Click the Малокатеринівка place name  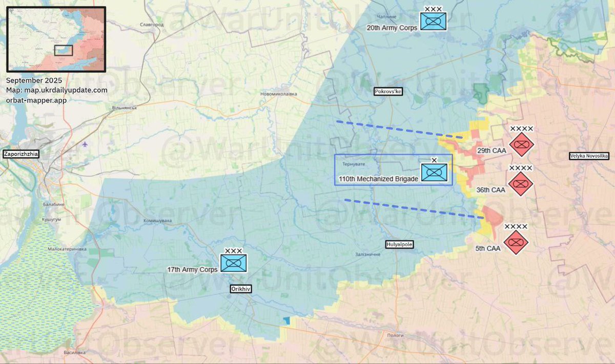(x=67, y=249)
